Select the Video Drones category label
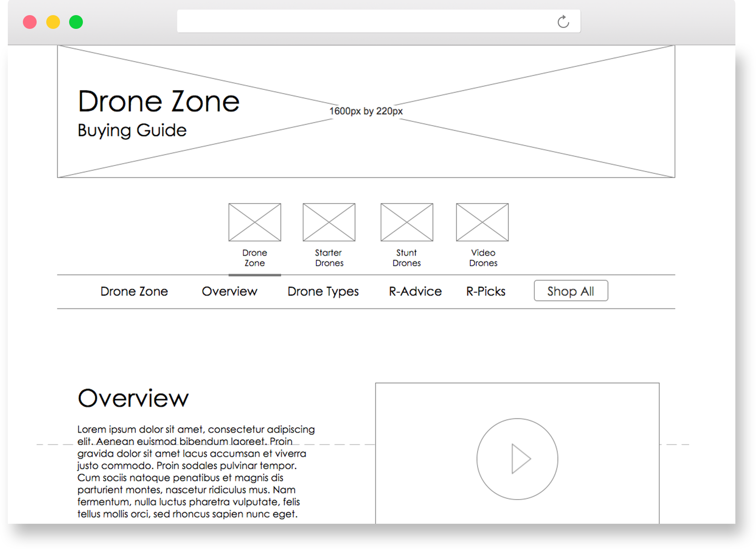The height and width of the screenshot is (549, 756). (483, 258)
